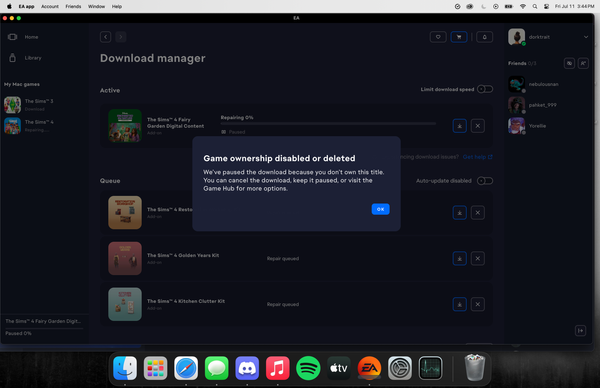The width and height of the screenshot is (600, 388).
Task: Go forward with the right arrow button
Action: [x=121, y=37]
